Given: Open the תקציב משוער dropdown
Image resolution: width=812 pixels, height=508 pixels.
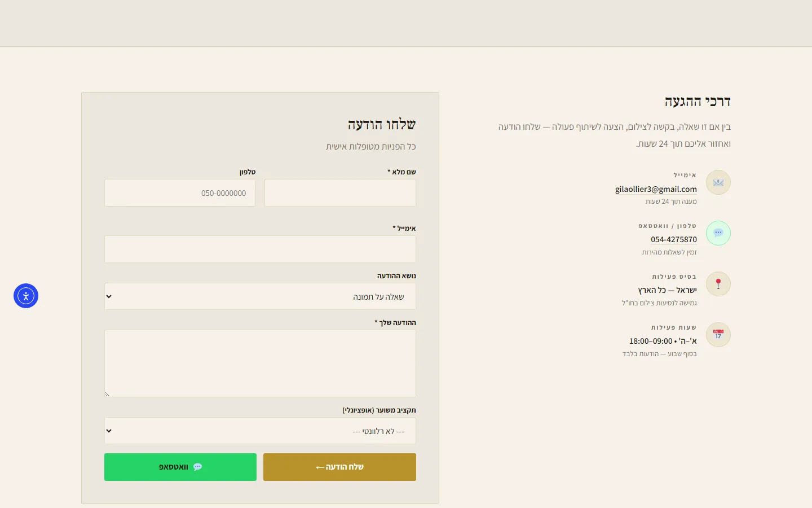Looking at the screenshot, I should pyautogui.click(x=260, y=431).
